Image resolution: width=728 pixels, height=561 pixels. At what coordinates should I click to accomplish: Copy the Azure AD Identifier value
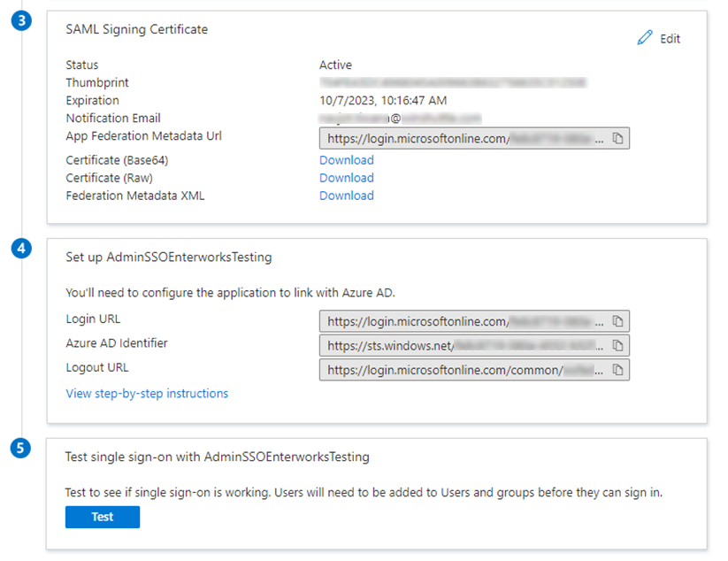(618, 345)
